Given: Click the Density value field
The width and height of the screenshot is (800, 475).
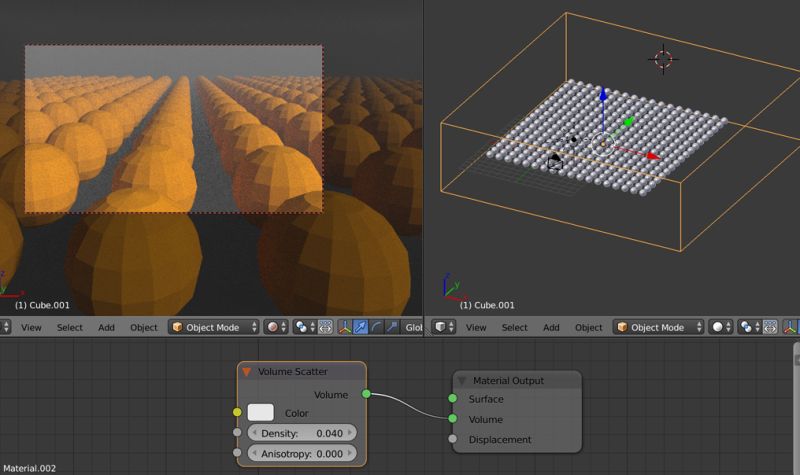Looking at the screenshot, I should click(x=302, y=433).
